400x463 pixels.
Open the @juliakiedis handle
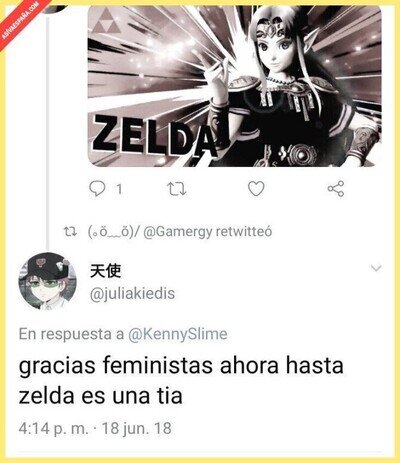pyautogui.click(x=132, y=294)
